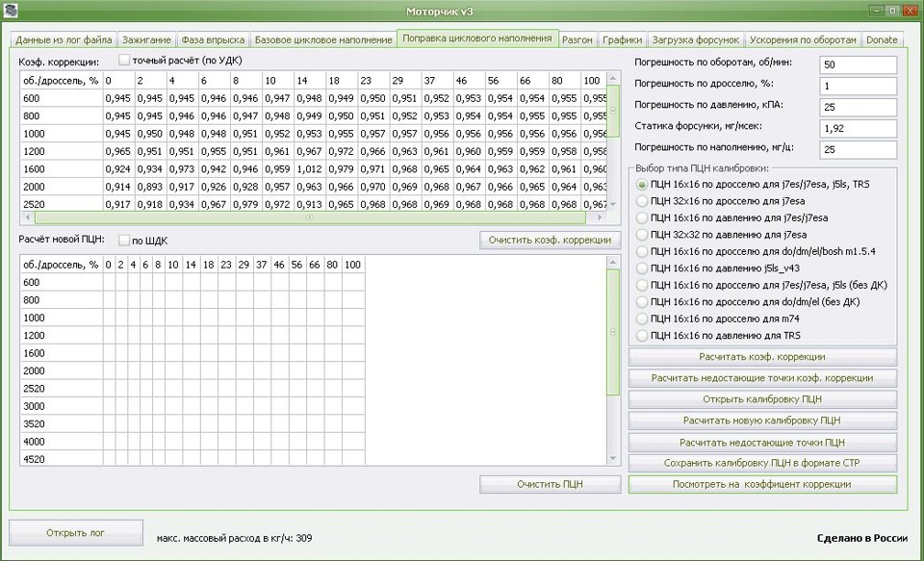Focus the Погрешность по наполнению field

858,150
